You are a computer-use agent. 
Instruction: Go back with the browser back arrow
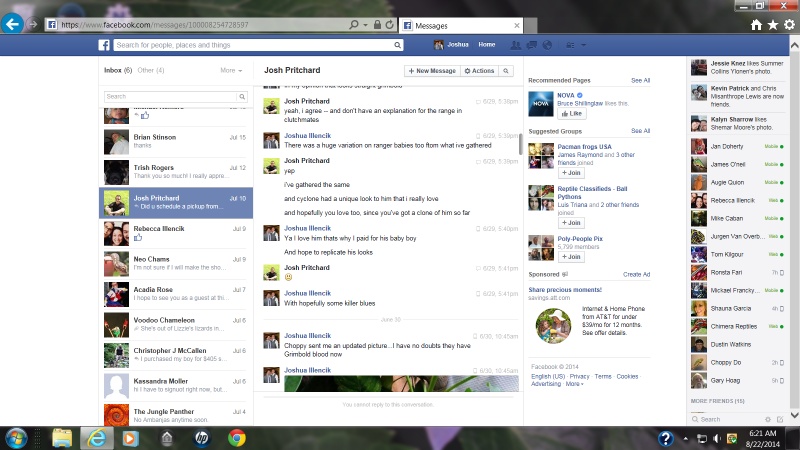(12, 24)
